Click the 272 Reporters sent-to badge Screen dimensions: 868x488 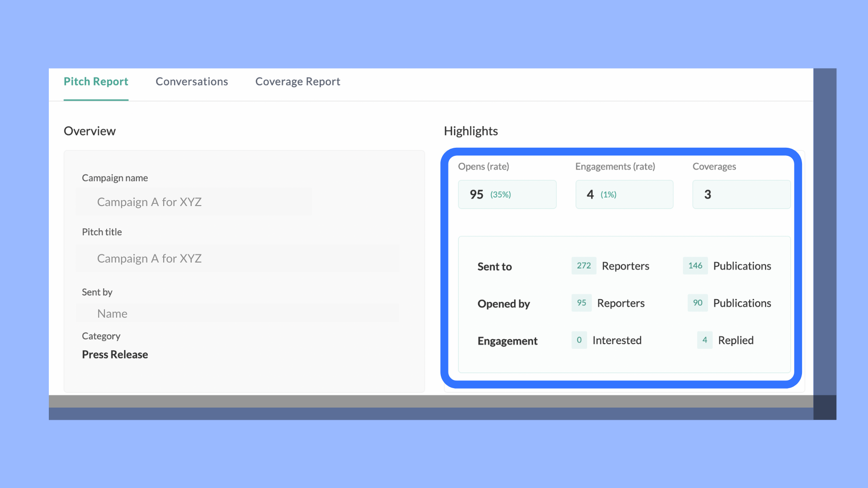584,266
